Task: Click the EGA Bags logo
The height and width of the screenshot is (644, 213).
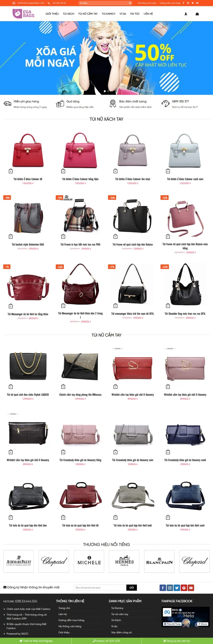Action: tap(23, 14)
